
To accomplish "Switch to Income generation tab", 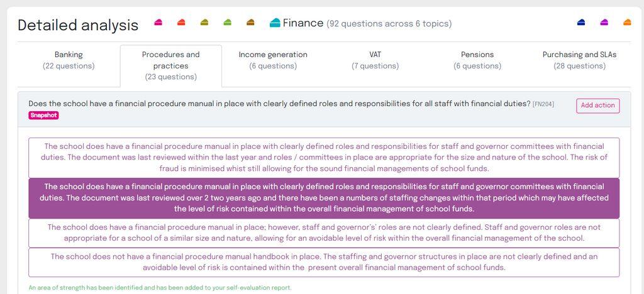I will 273,60.
